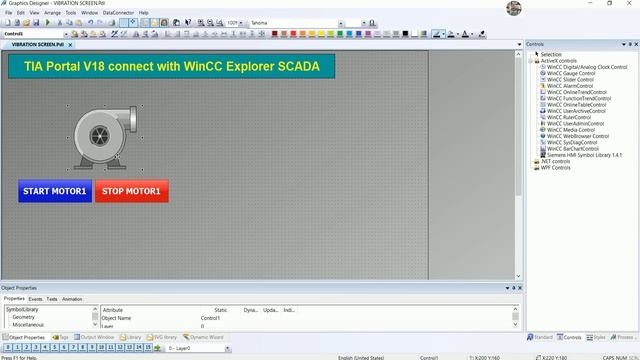This screenshot has width=640, height=360.
Task: Open folder icon in standard toolbar
Action: (26, 23)
